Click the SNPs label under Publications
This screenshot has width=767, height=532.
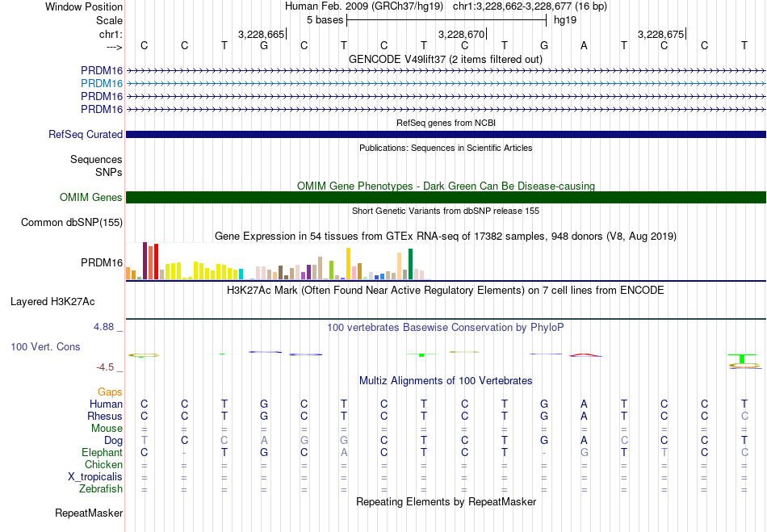(109, 172)
